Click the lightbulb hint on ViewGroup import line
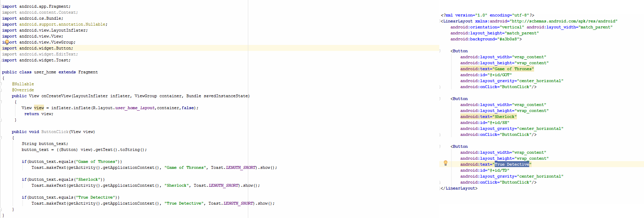The image size is (644, 218). [x=7, y=42]
